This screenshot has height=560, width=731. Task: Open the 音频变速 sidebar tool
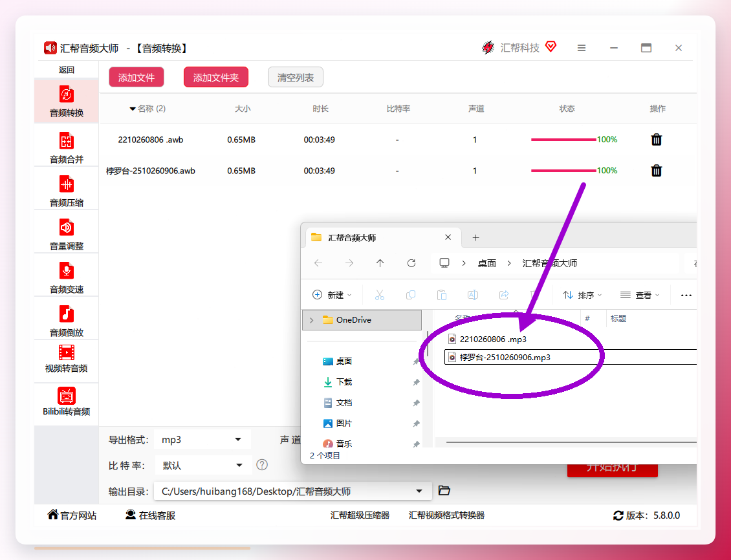66,277
